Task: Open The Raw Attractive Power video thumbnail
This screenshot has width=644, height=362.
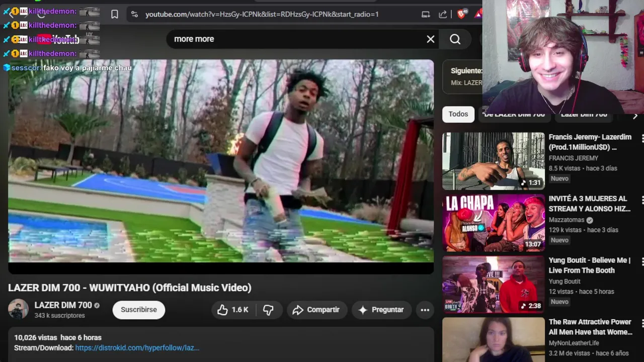Action: 494,340
